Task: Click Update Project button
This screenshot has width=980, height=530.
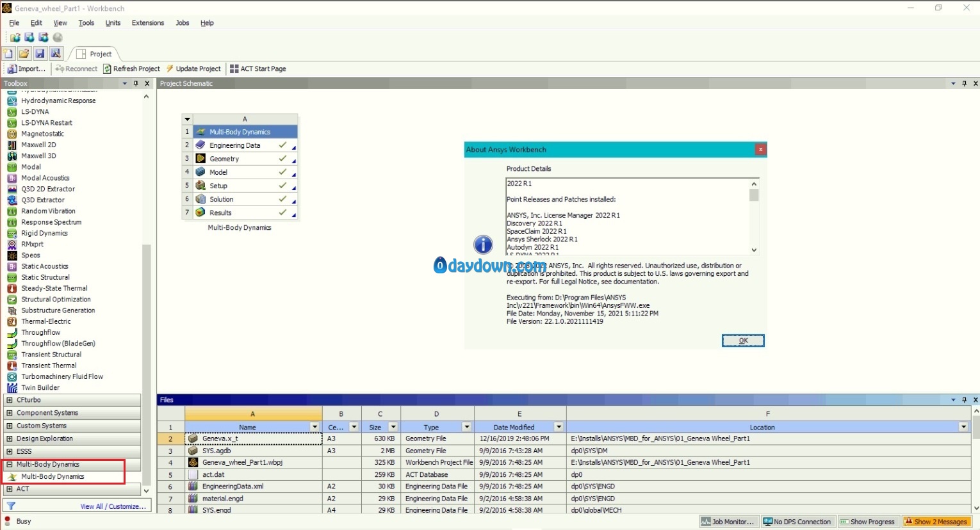Action: [193, 68]
